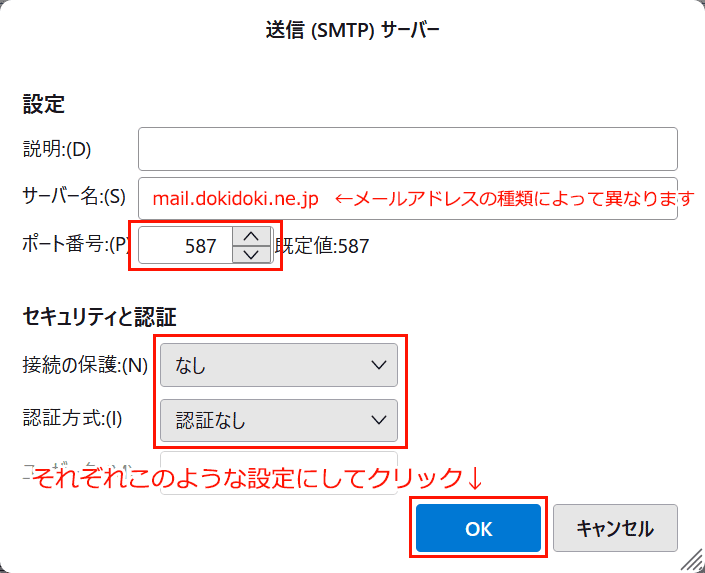Open the 認証方式 dropdown
Viewport: 705px width, 573px height.
279,420
